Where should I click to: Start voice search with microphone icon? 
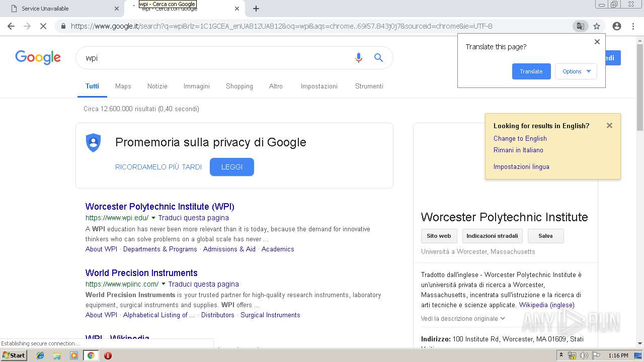358,58
